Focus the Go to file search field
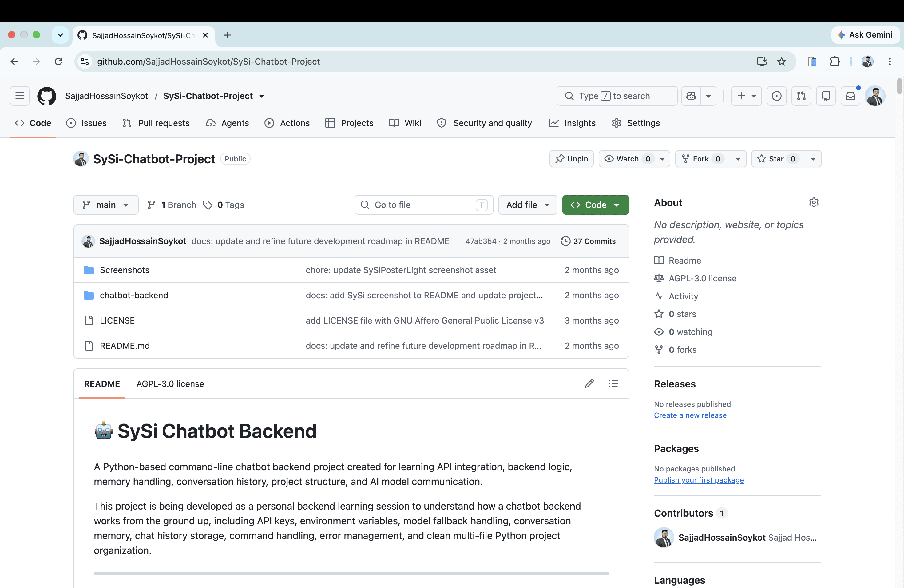Viewport: 904px width, 588px height. pyautogui.click(x=424, y=205)
